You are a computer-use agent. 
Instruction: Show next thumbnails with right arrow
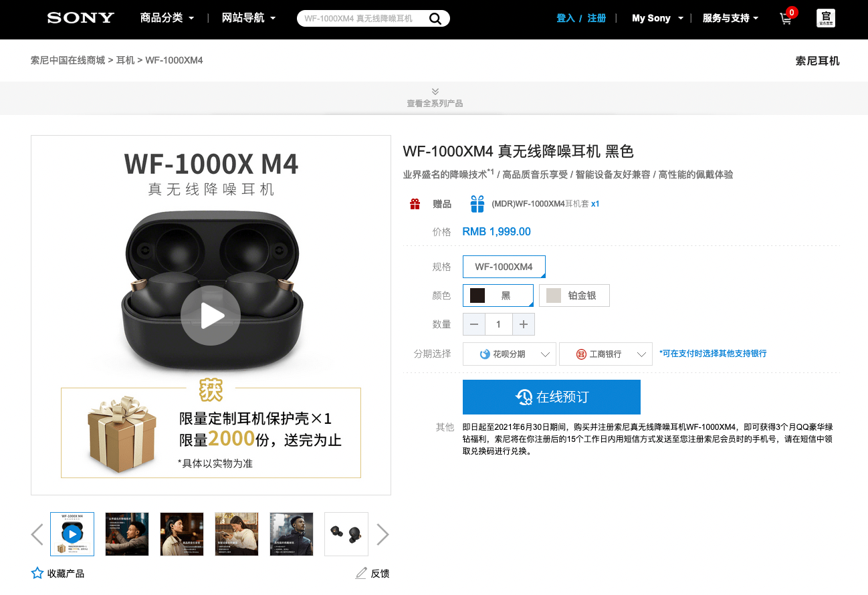[383, 534]
